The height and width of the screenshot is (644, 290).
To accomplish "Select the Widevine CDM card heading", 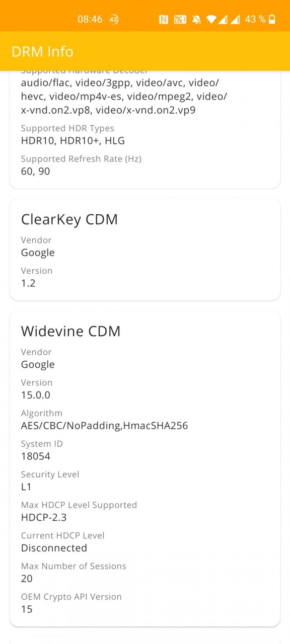I will (71, 331).
